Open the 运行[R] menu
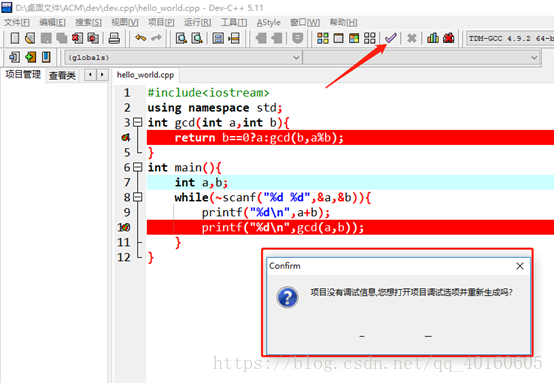This screenshot has height=383, width=554. pos(198,23)
